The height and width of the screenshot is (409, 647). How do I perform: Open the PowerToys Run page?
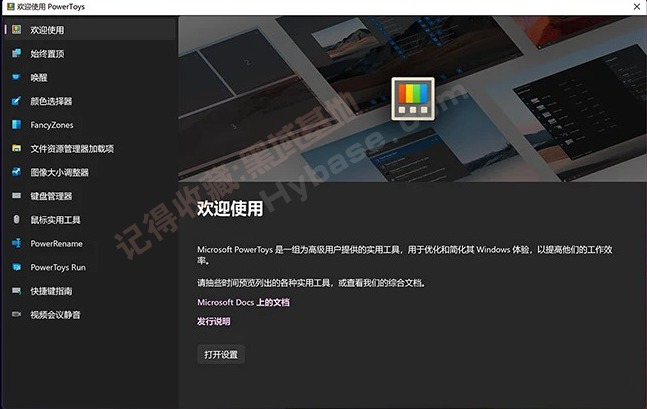coord(90,267)
